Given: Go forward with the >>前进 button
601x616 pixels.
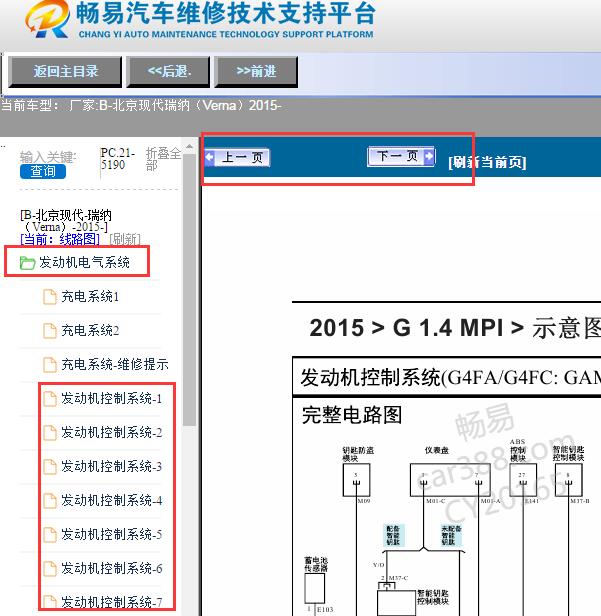Looking at the screenshot, I should click(x=256, y=72).
